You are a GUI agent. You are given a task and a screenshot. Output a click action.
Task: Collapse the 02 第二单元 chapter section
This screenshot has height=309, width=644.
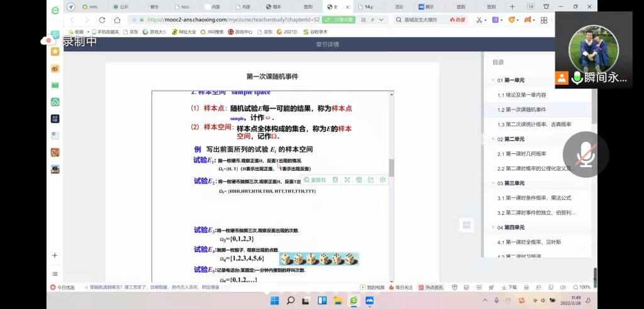pos(495,139)
